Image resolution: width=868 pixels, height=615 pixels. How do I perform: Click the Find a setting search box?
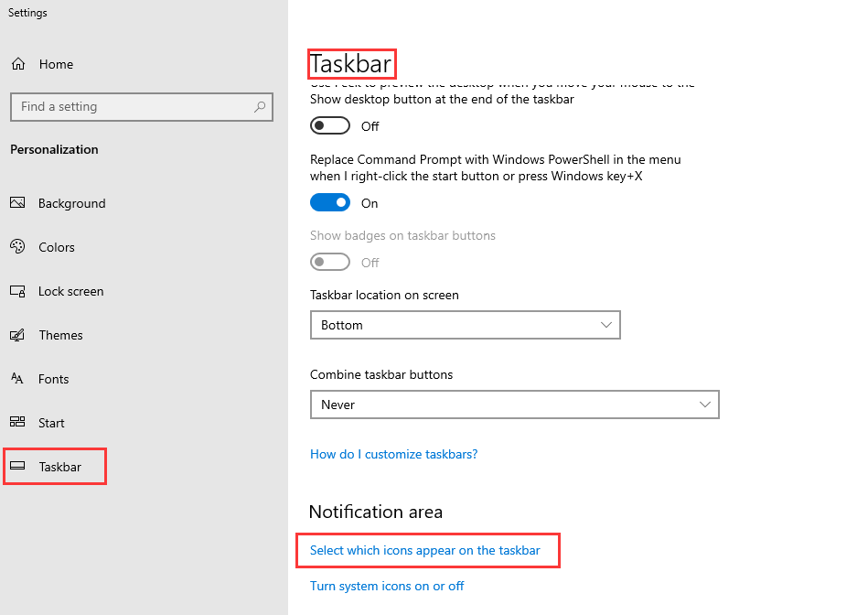click(x=142, y=107)
